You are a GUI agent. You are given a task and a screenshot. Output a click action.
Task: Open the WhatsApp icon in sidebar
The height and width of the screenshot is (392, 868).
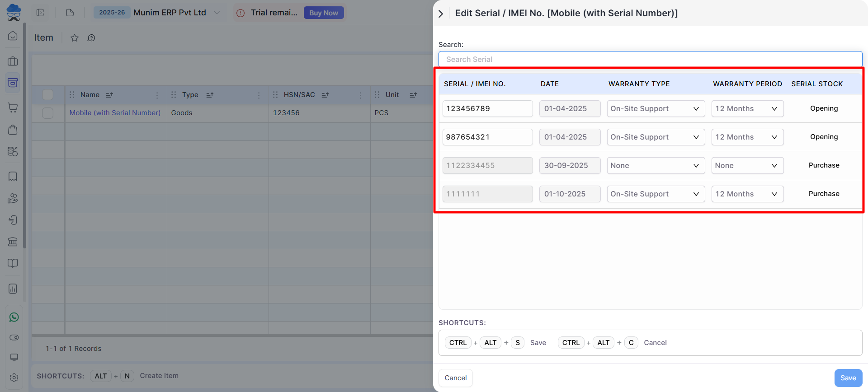(x=14, y=317)
